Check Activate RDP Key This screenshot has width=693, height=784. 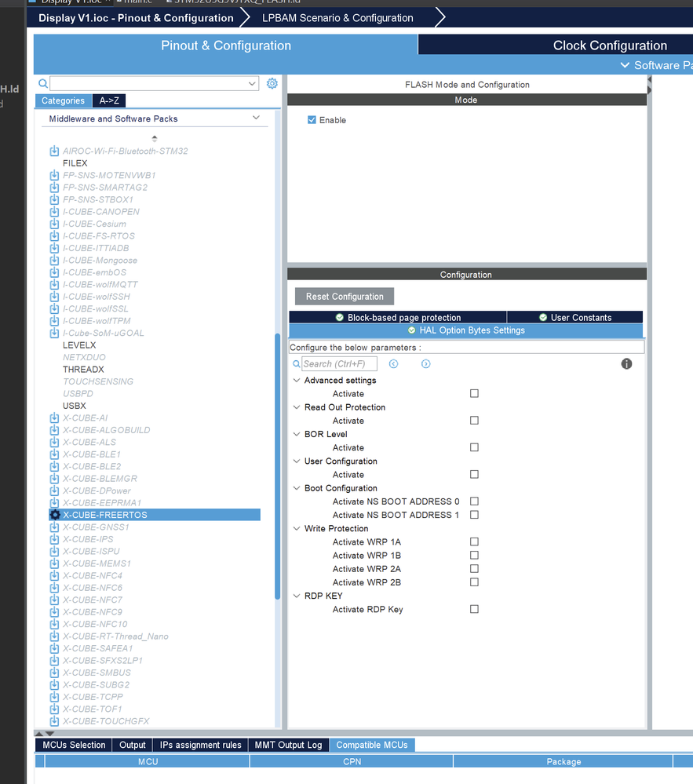pyautogui.click(x=474, y=609)
